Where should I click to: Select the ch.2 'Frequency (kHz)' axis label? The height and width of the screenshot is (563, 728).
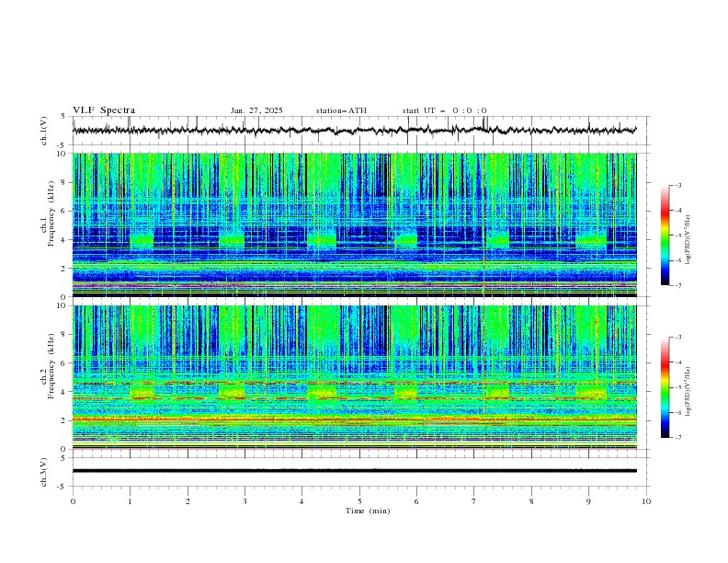coord(51,365)
